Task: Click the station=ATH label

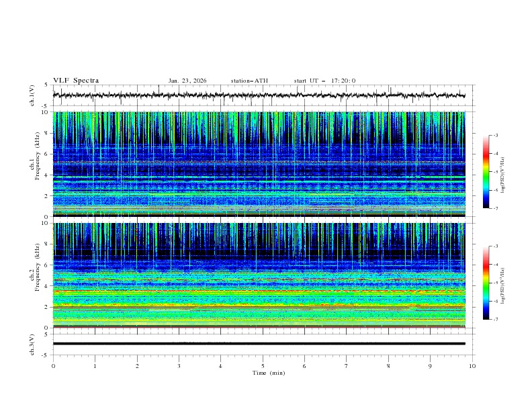Action: coord(249,81)
